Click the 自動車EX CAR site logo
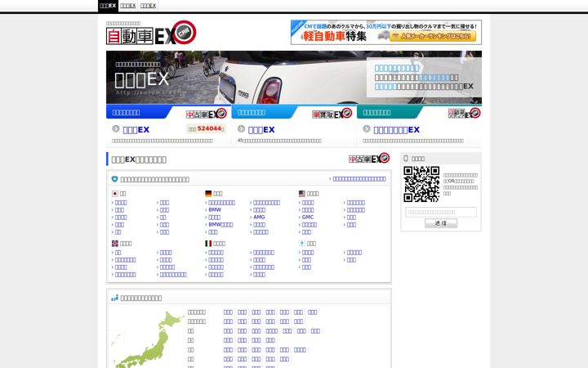The image size is (588, 368). pyautogui.click(x=151, y=33)
